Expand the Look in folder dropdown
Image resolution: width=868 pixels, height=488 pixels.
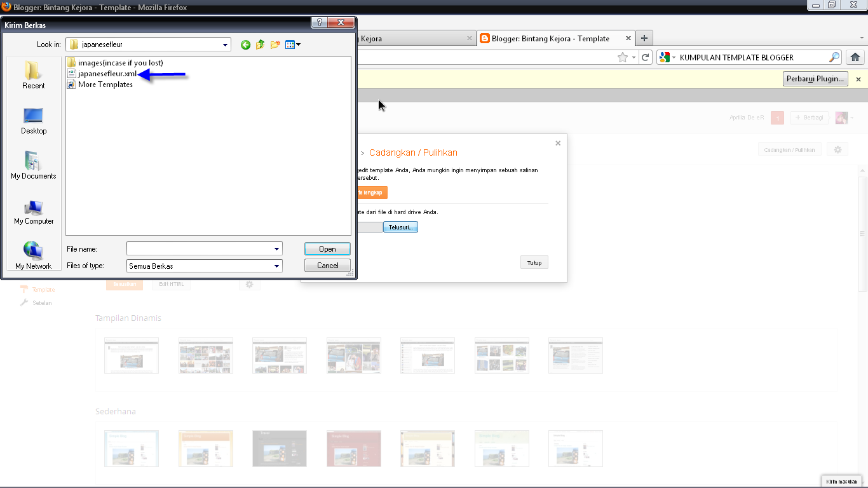pyautogui.click(x=226, y=44)
